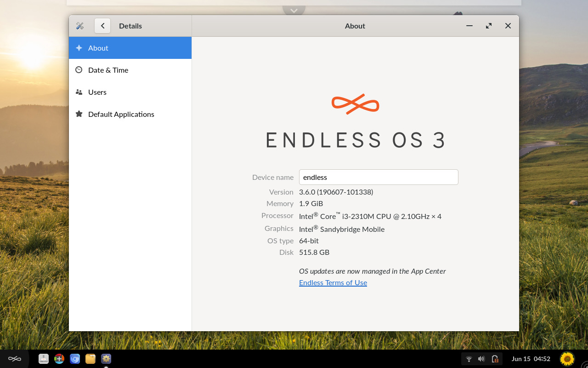The width and height of the screenshot is (588, 368).
Task: Open the Wi-Fi status icon in the tray
Action: coord(469,358)
